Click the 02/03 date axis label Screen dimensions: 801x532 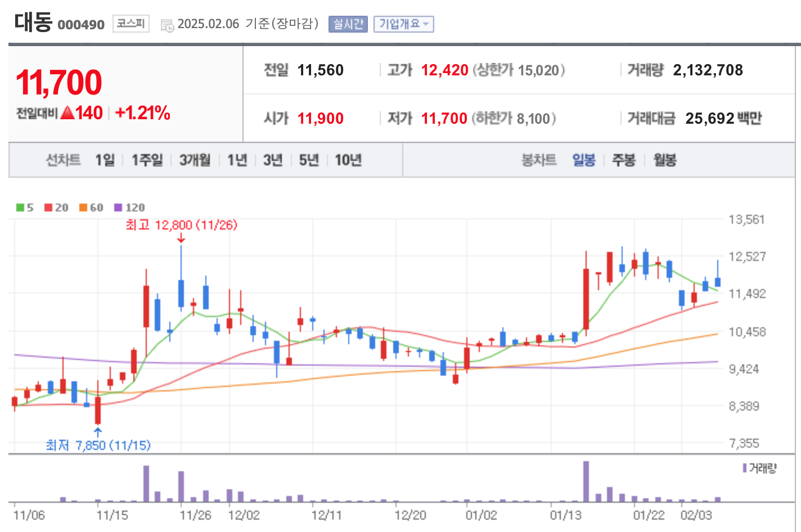[x=696, y=515]
